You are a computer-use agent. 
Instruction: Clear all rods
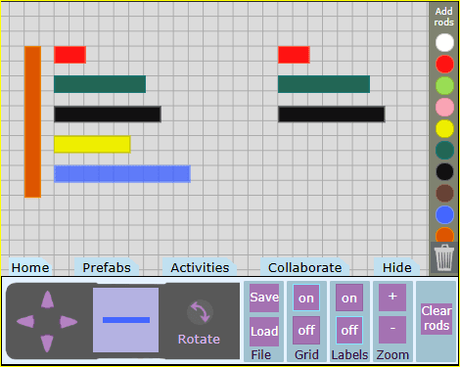coord(436,318)
